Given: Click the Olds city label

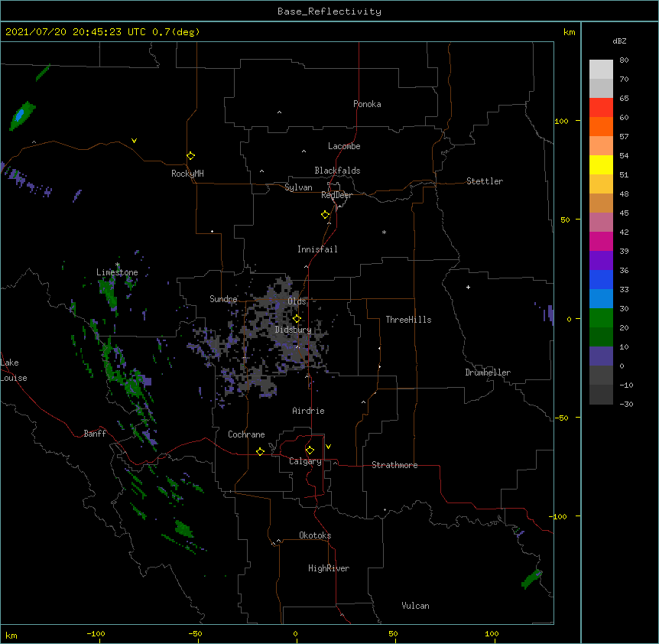Looking at the screenshot, I should pyautogui.click(x=297, y=301).
